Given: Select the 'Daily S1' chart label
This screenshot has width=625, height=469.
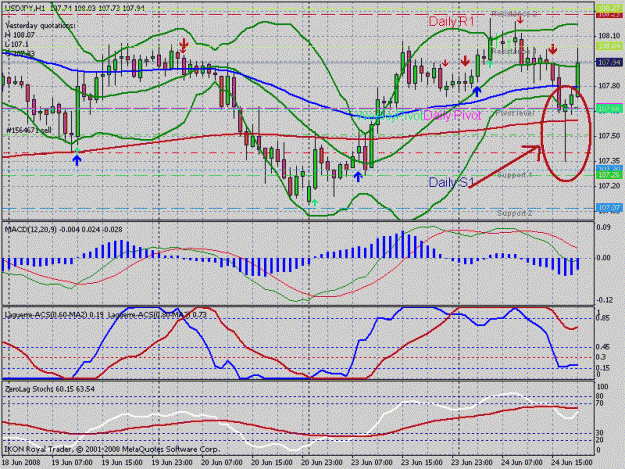Looking at the screenshot, I should click(452, 182).
